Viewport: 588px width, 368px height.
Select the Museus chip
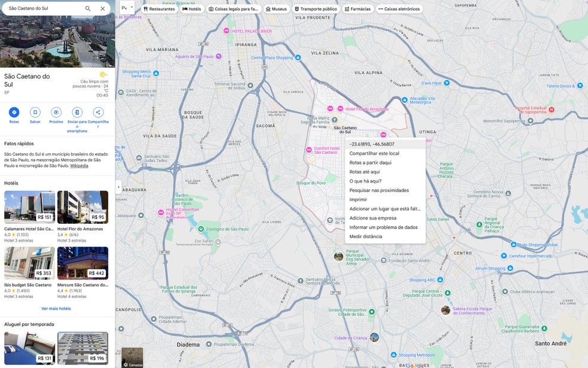277,9
